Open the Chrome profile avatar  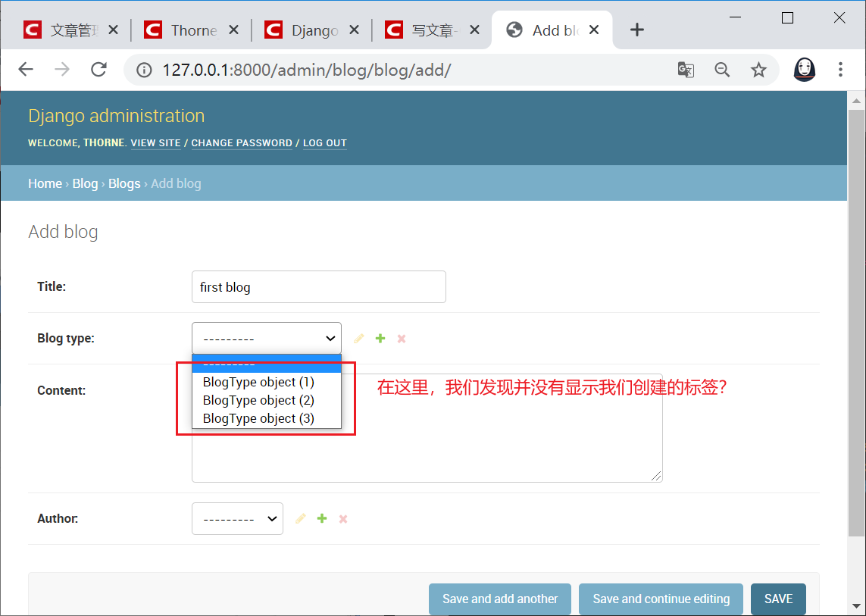pyautogui.click(x=804, y=70)
